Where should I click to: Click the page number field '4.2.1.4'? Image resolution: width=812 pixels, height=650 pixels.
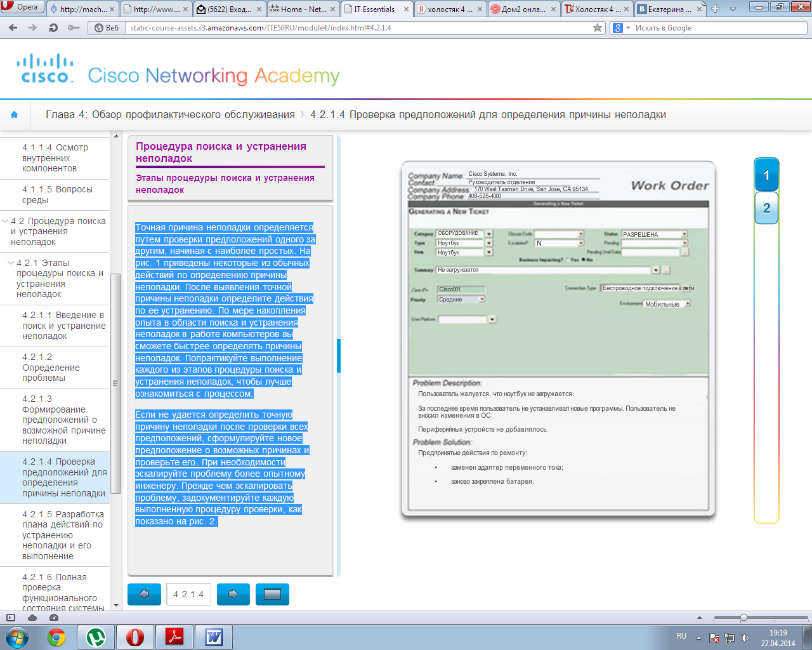click(189, 595)
